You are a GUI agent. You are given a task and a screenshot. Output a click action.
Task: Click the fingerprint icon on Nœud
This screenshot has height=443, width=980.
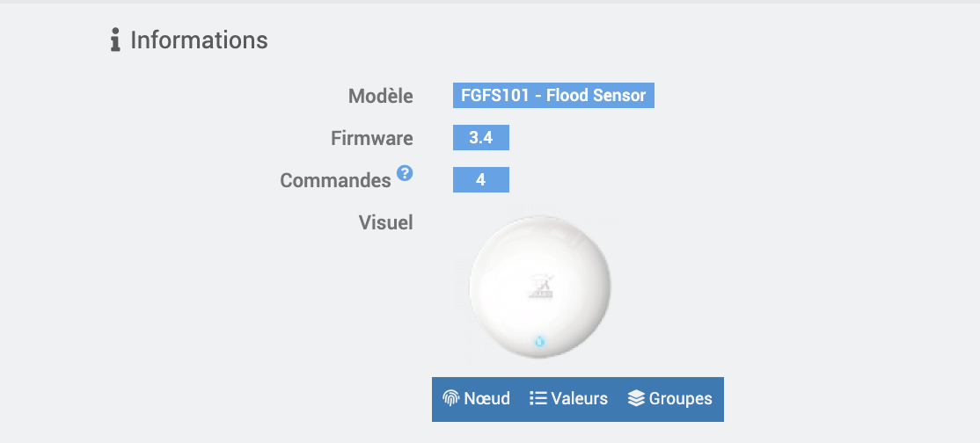coord(450,398)
